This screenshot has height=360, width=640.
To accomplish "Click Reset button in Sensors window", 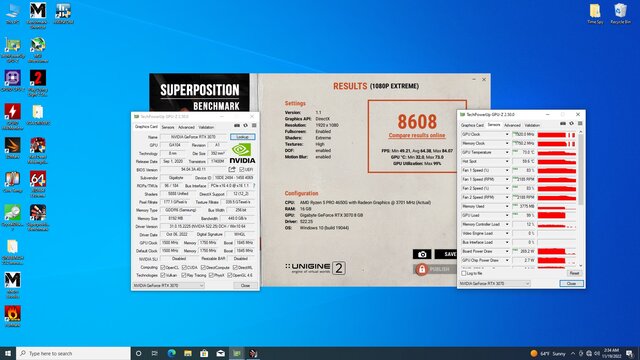I will pos(574,273).
